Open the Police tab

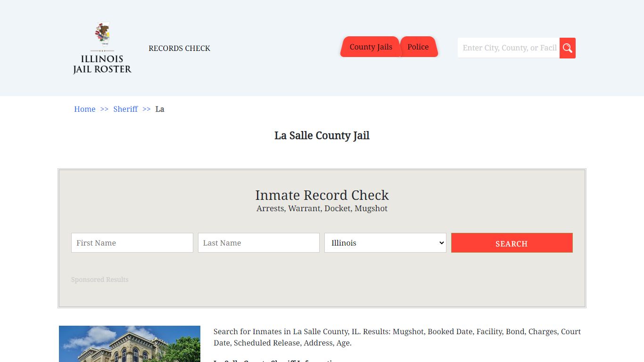(418, 47)
